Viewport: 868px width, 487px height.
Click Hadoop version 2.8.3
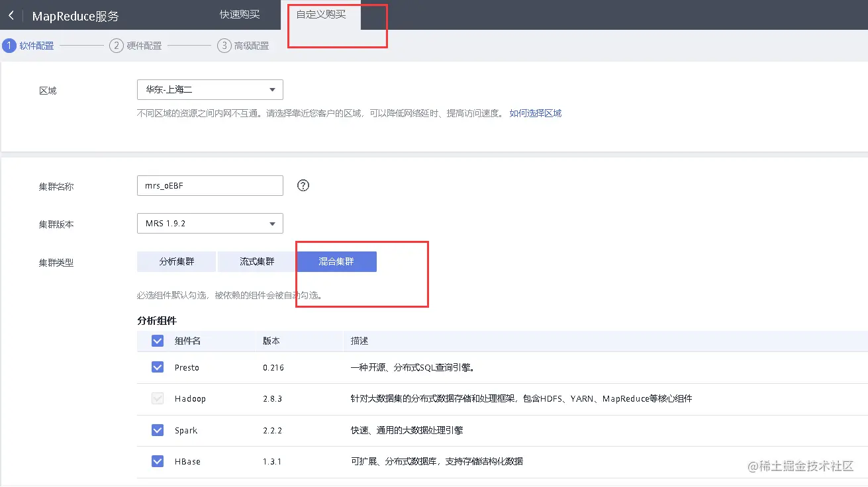[272, 399]
